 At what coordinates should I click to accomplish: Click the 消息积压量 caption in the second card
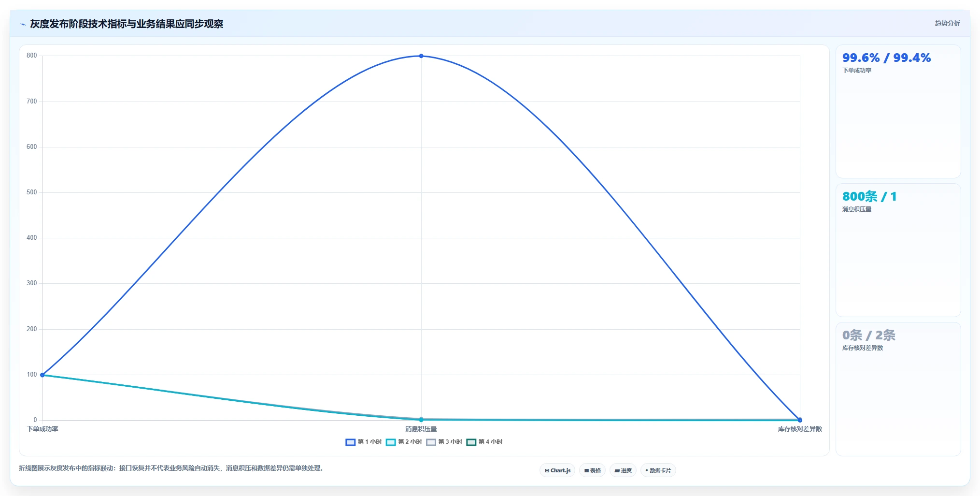(x=857, y=209)
